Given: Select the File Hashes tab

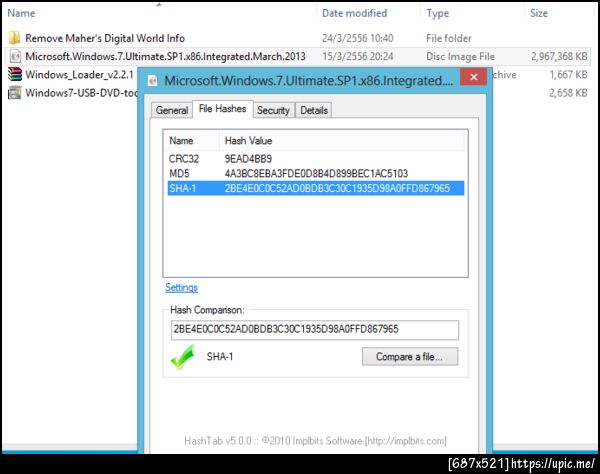Looking at the screenshot, I should point(222,109).
